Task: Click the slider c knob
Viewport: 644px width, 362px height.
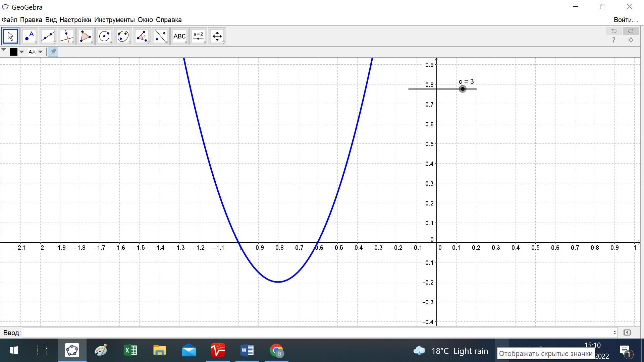Action: 463,89
